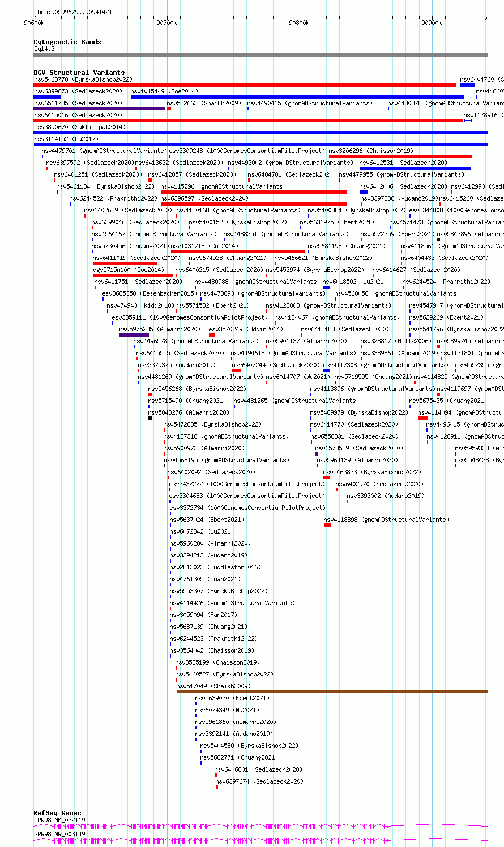The height and width of the screenshot is (847, 504).
Task: Click the nsv4114094 red variant marker
Action: pyautogui.click(x=422, y=418)
